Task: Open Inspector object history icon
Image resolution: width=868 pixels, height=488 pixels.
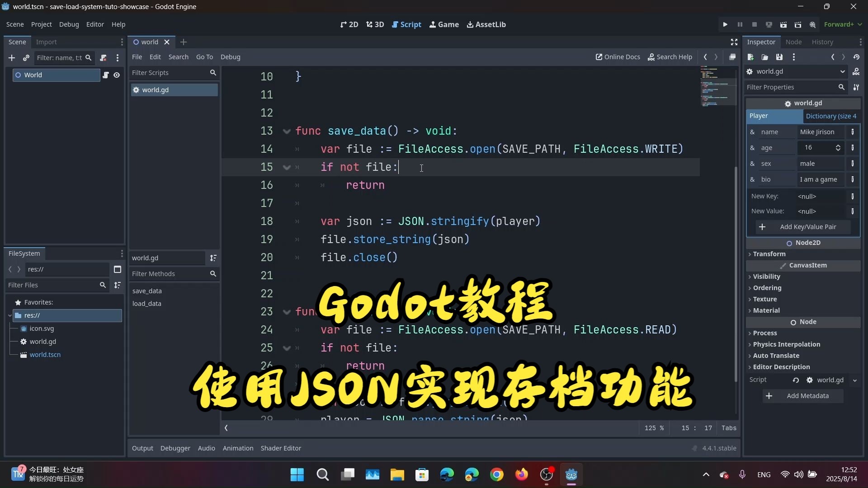Action: 856,57
